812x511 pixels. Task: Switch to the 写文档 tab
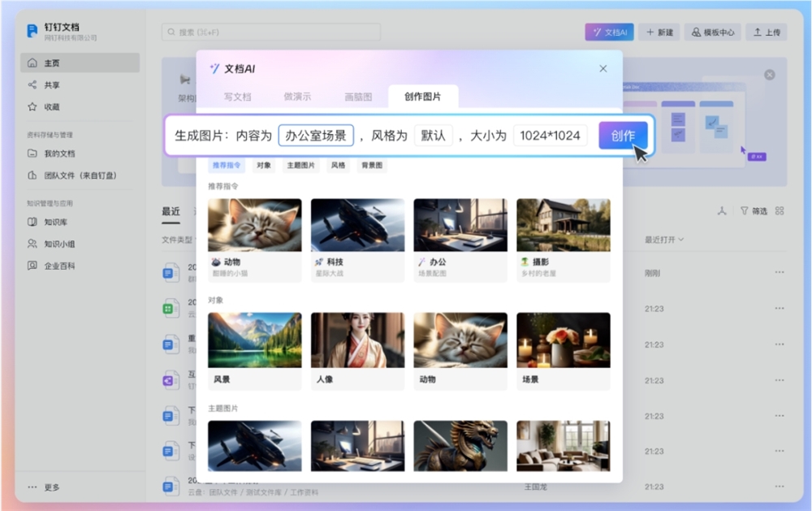coord(238,96)
